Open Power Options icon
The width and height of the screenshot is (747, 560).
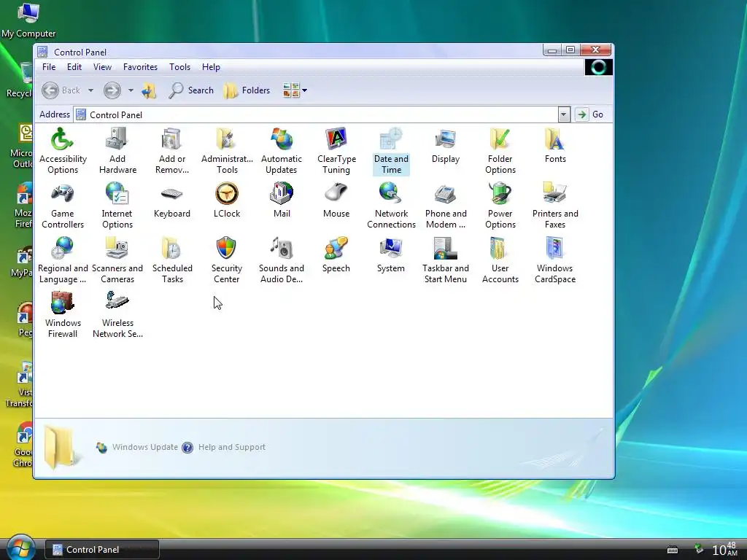500,205
